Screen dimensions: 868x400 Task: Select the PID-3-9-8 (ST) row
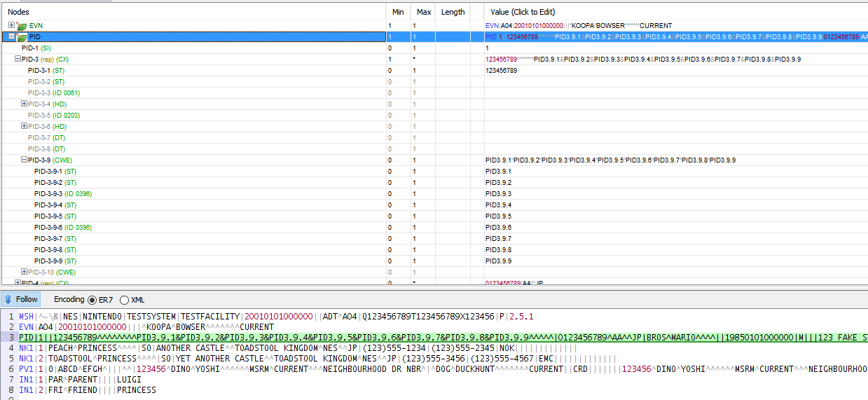[x=193, y=250]
